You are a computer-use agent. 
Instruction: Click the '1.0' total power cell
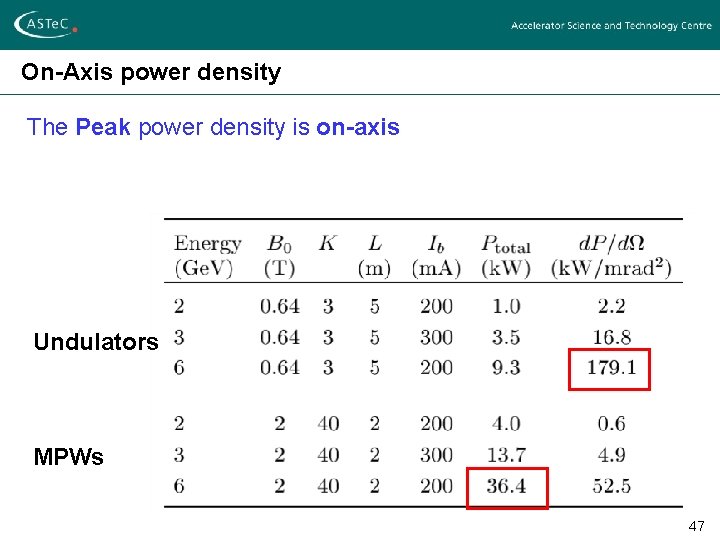pyautogui.click(x=506, y=306)
